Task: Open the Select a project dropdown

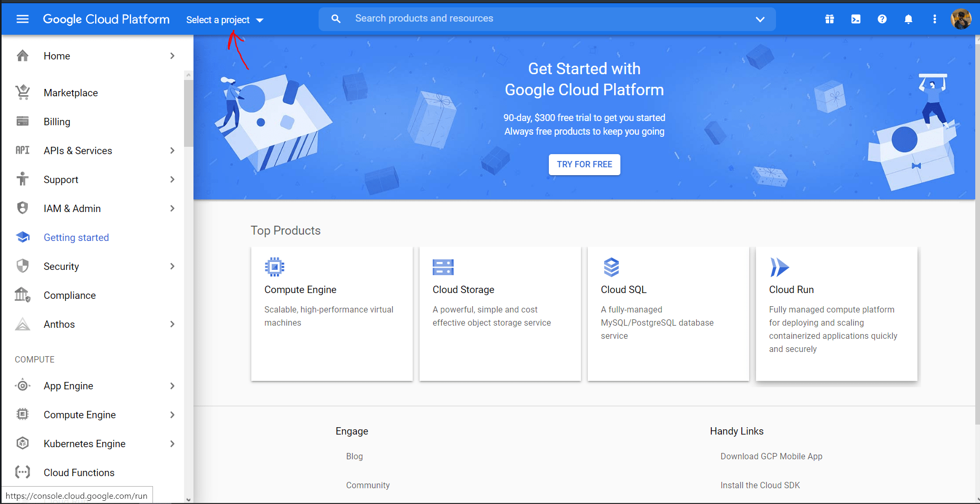Action: tap(224, 19)
